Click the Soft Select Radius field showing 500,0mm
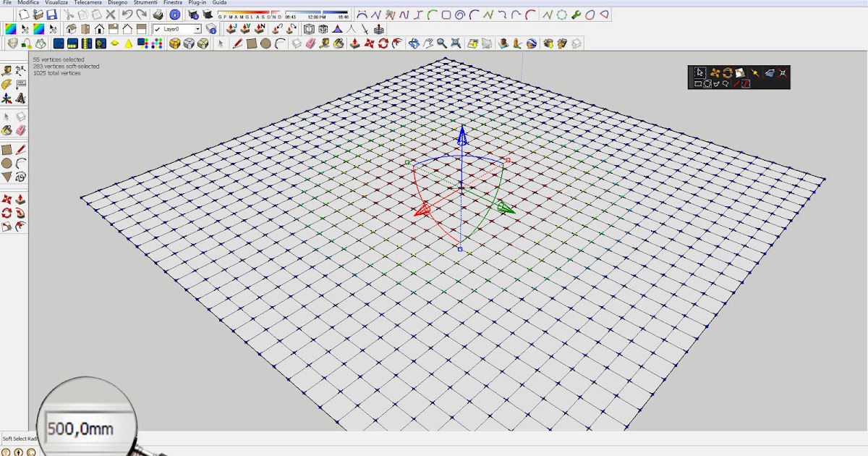The width and height of the screenshot is (868, 456). pyautogui.click(x=80, y=428)
